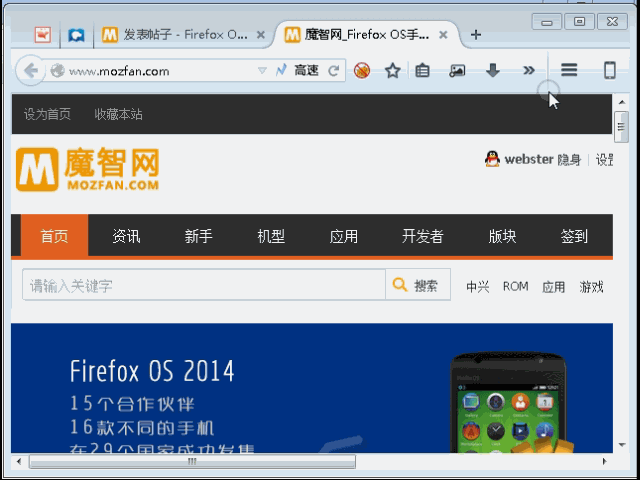
Task: Reload the page with refresh icon
Action: [x=334, y=71]
